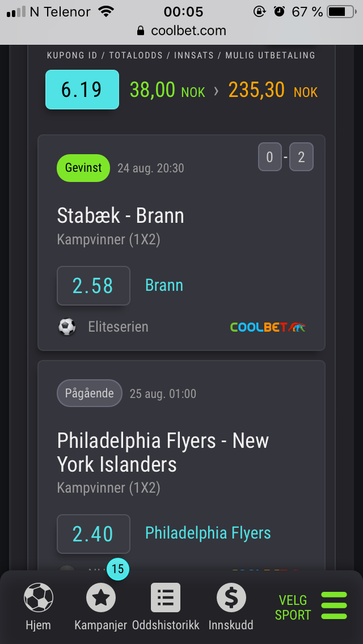Image resolution: width=363 pixels, height=644 pixels.
Task: Tap the green Gevinst status badge
Action: click(83, 168)
